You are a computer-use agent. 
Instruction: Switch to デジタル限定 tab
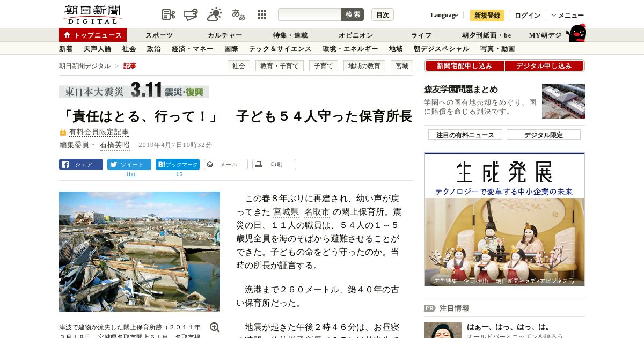point(544,135)
